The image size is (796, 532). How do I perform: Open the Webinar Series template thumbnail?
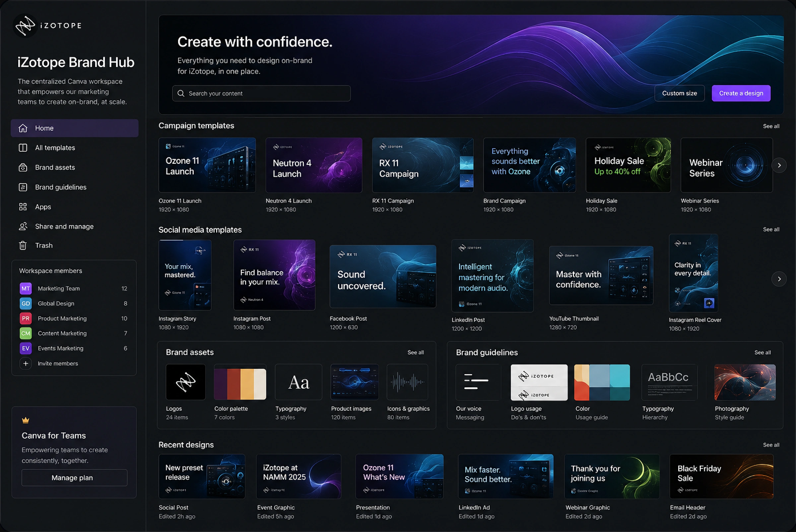click(726, 165)
